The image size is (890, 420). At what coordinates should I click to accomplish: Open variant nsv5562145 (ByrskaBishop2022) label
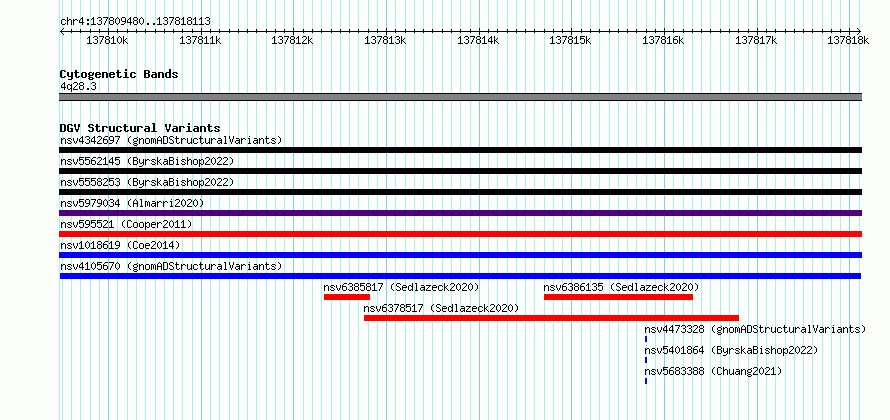point(147,161)
